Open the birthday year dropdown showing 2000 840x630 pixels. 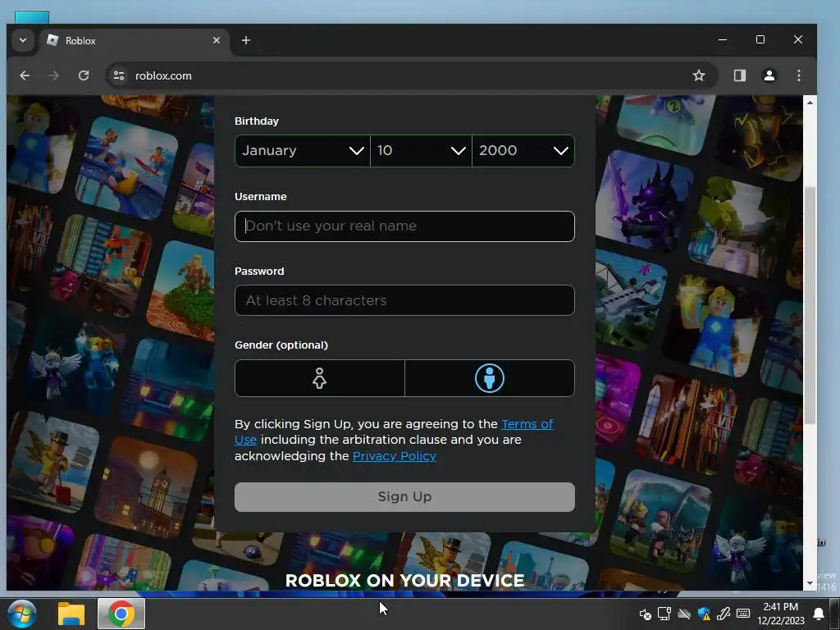tap(523, 151)
